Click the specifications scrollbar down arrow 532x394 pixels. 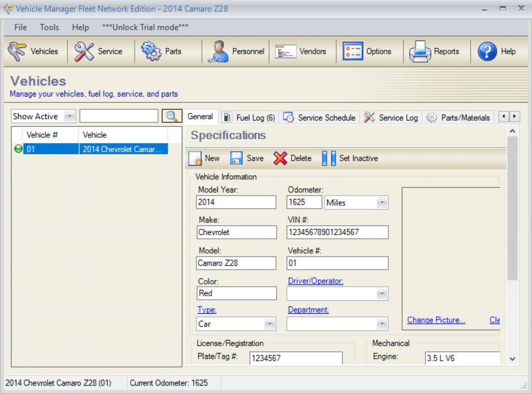click(512, 359)
